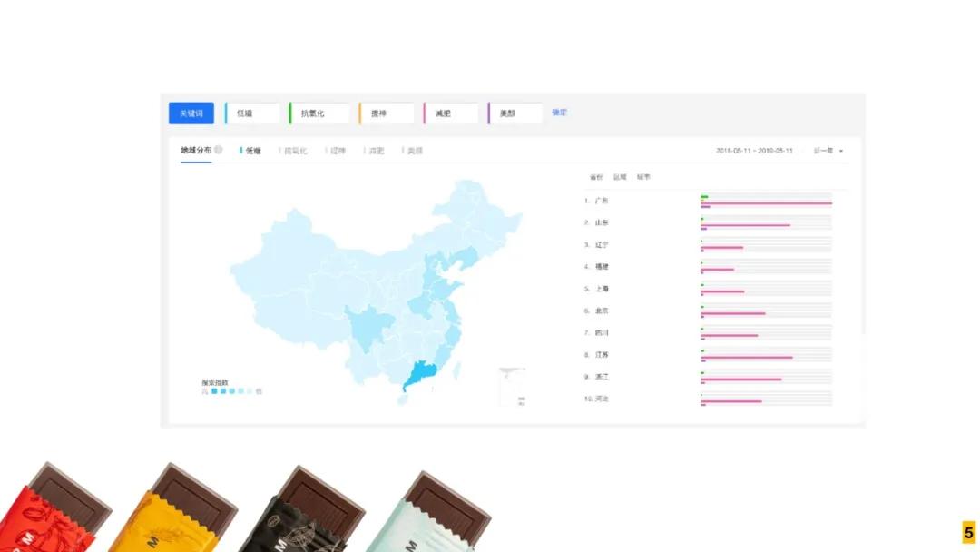Switch to the 省份 province tab
The width and height of the screenshot is (980, 552).
click(x=595, y=177)
